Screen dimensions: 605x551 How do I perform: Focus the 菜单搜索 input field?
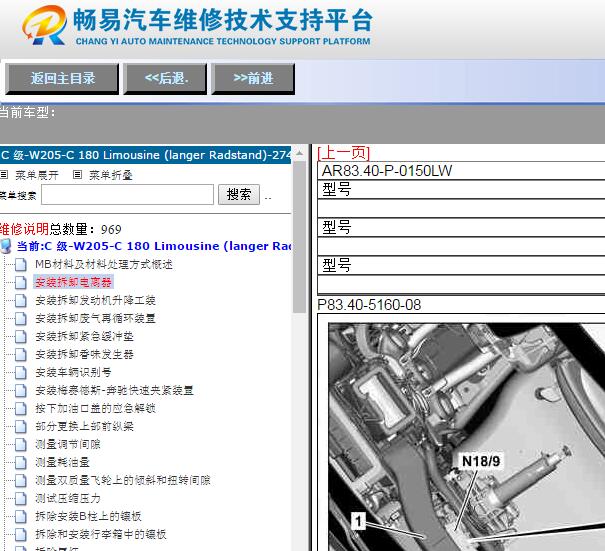tap(127, 194)
